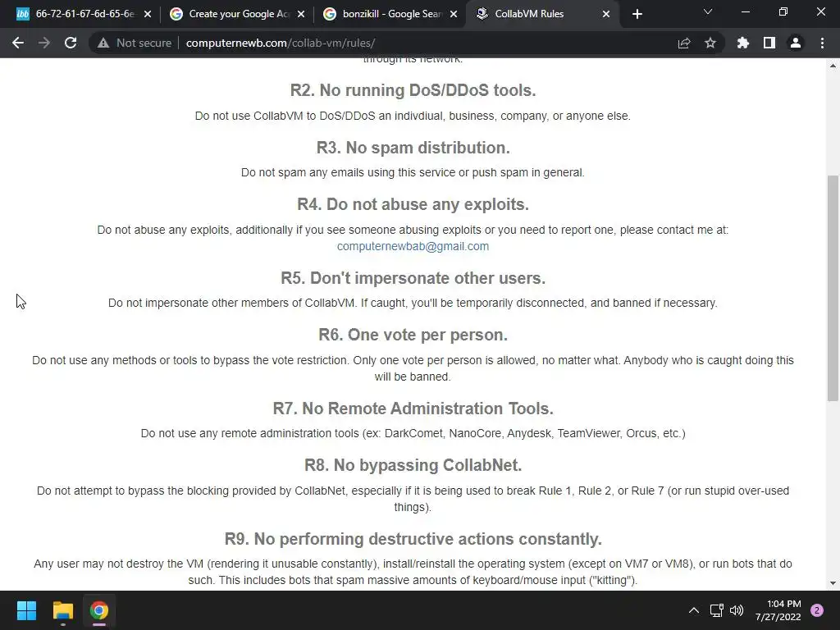Open the volume tray icon
This screenshot has height=630, width=840.
tap(737, 610)
